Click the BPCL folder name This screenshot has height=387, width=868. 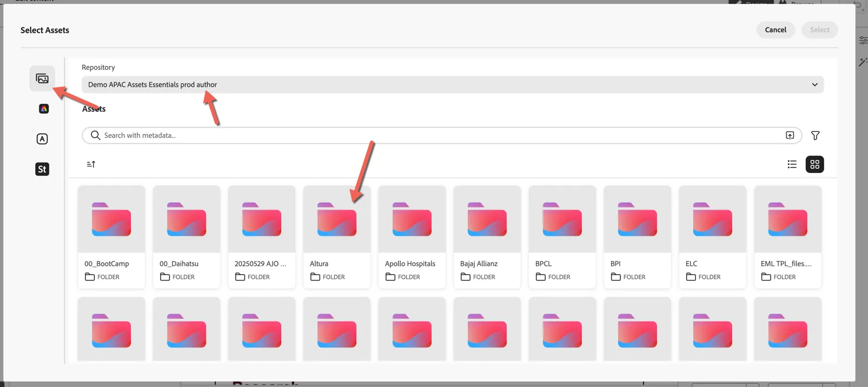click(x=544, y=264)
